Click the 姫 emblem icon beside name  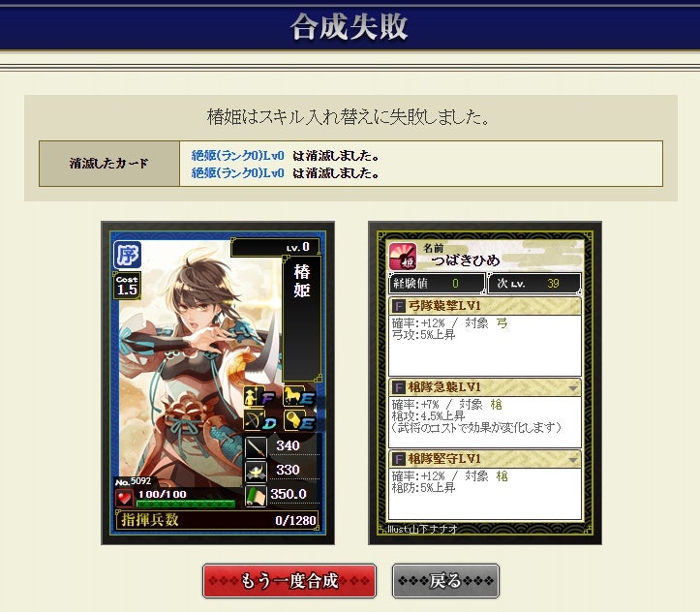[x=403, y=257]
